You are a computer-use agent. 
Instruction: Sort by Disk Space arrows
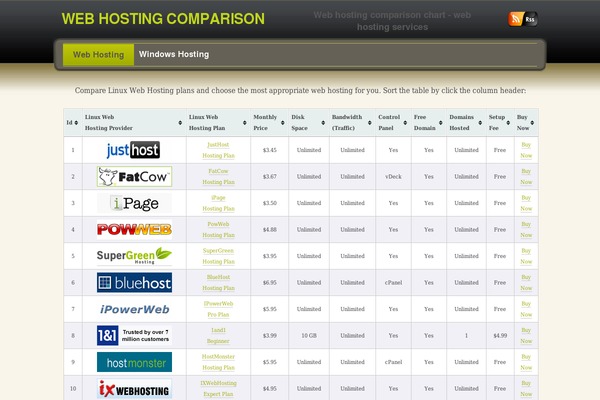[323, 122]
